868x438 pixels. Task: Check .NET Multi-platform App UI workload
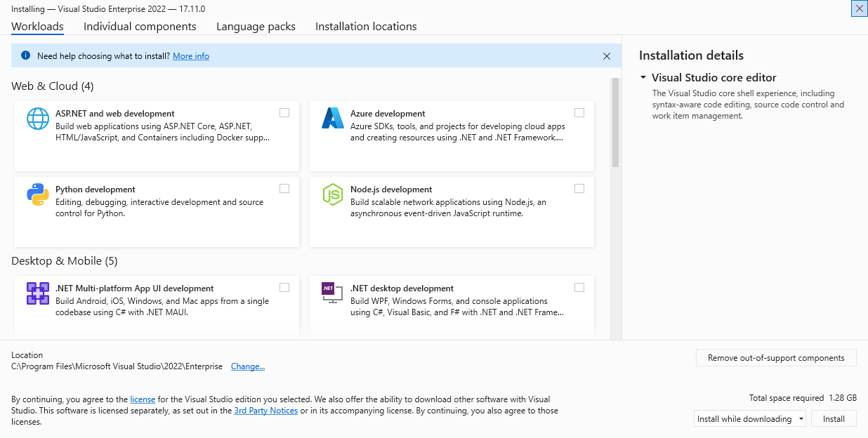click(x=284, y=287)
